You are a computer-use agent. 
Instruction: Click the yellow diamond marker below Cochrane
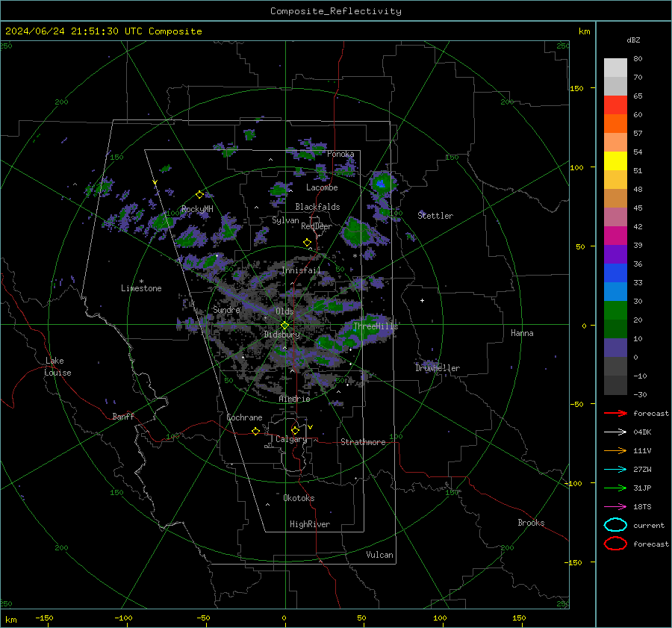tap(256, 432)
